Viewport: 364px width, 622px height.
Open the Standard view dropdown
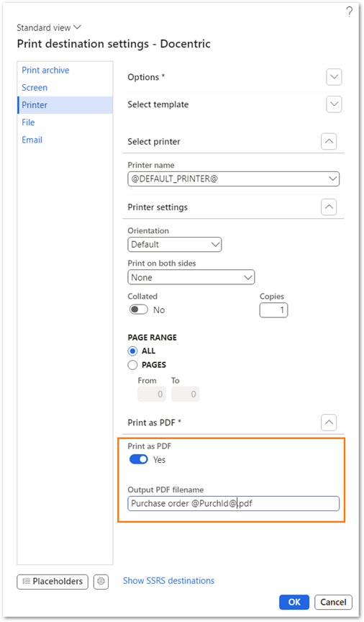click(49, 28)
